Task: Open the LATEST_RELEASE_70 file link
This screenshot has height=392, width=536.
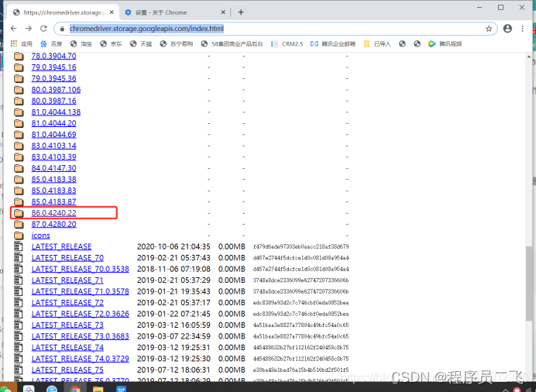Action: (x=67, y=258)
